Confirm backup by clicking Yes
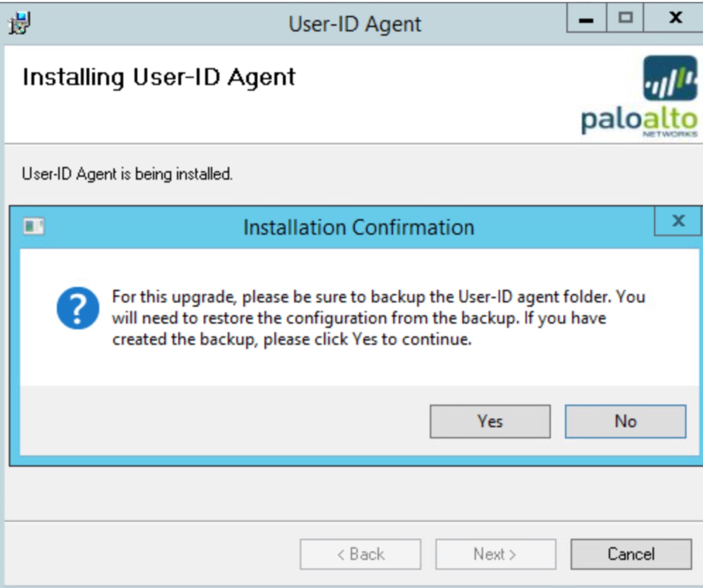 pyautogui.click(x=490, y=421)
